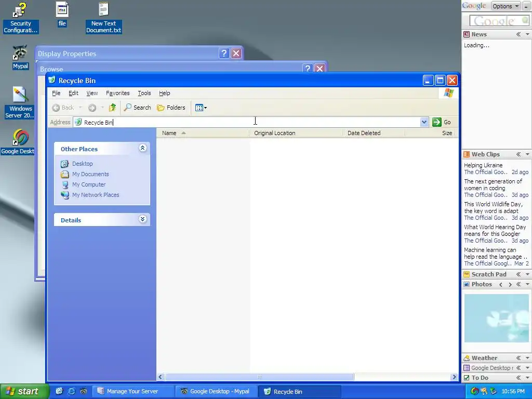The width and height of the screenshot is (532, 399).
Task: Open the Back history dropdown arrow
Action: (x=81, y=108)
